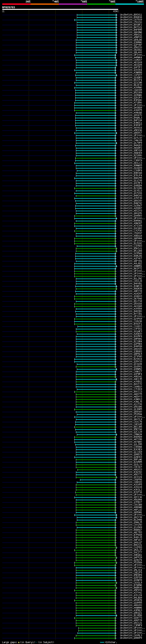Open hit UniRef100_B9GRX6
The width and height of the screenshot is (146, 644).
point(131,17)
